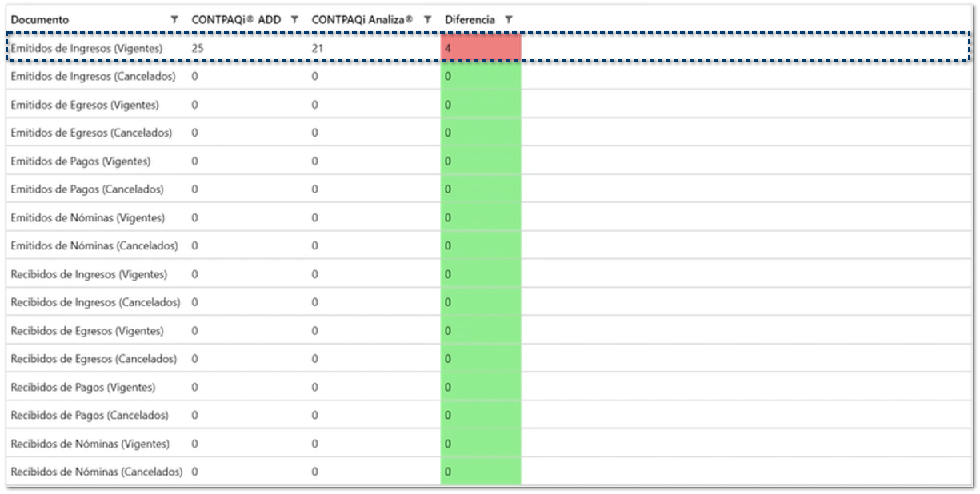Click the CONTPAQi Analiza value 21
980x494 pixels.
pyautogui.click(x=318, y=48)
